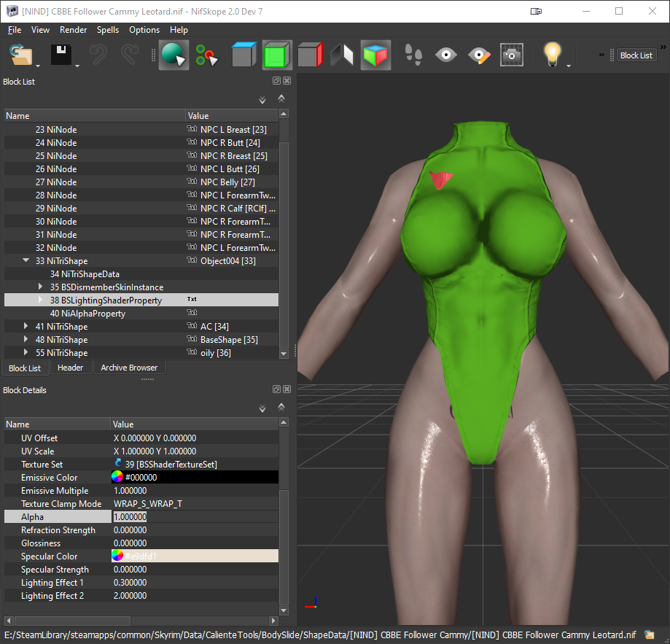Open the Spells menu
This screenshot has height=644, width=670.
point(108,30)
